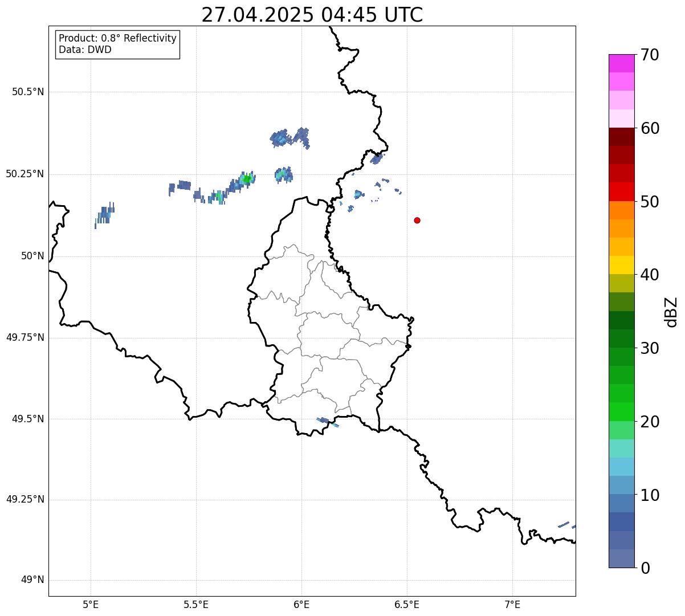Click the small radar echo near 49.5°N
This screenshot has height=616, width=685.
(328, 422)
